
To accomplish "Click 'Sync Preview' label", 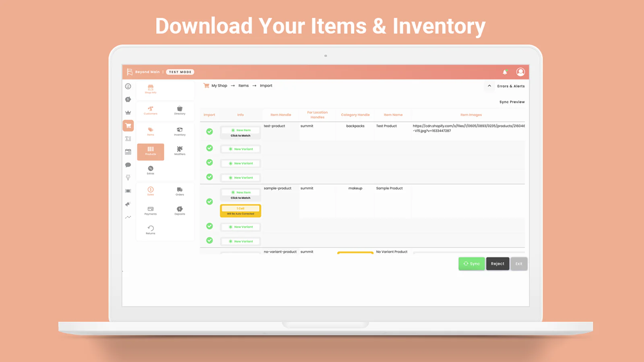I will 512,102.
